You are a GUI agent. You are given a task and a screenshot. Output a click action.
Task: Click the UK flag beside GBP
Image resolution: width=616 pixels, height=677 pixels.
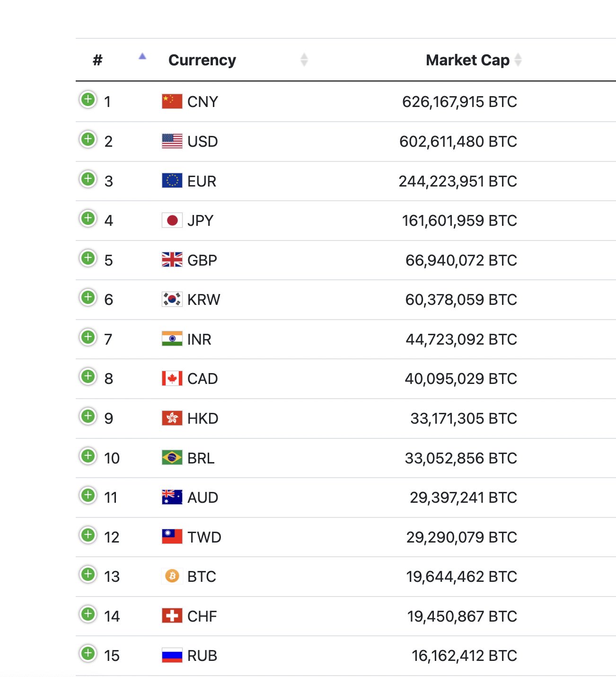[172, 260]
